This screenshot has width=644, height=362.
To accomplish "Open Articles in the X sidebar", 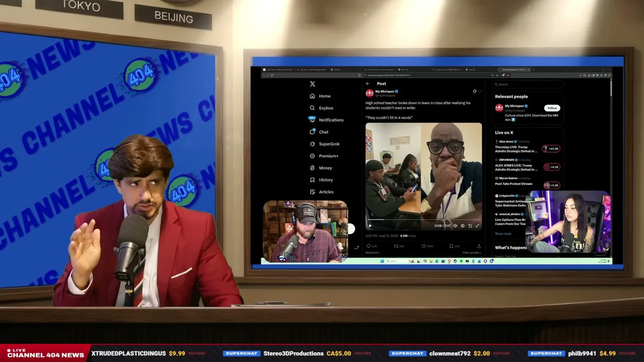I will [x=321, y=192].
